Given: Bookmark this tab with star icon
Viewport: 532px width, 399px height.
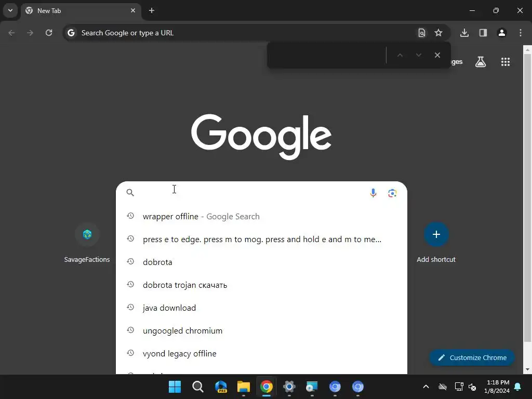Looking at the screenshot, I should [x=438, y=33].
